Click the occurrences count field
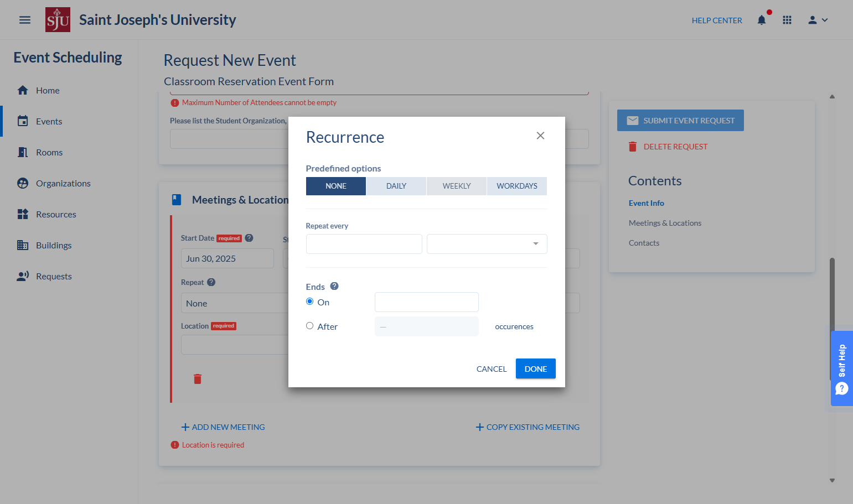Screen dimensions: 853x504 (427, 326)
